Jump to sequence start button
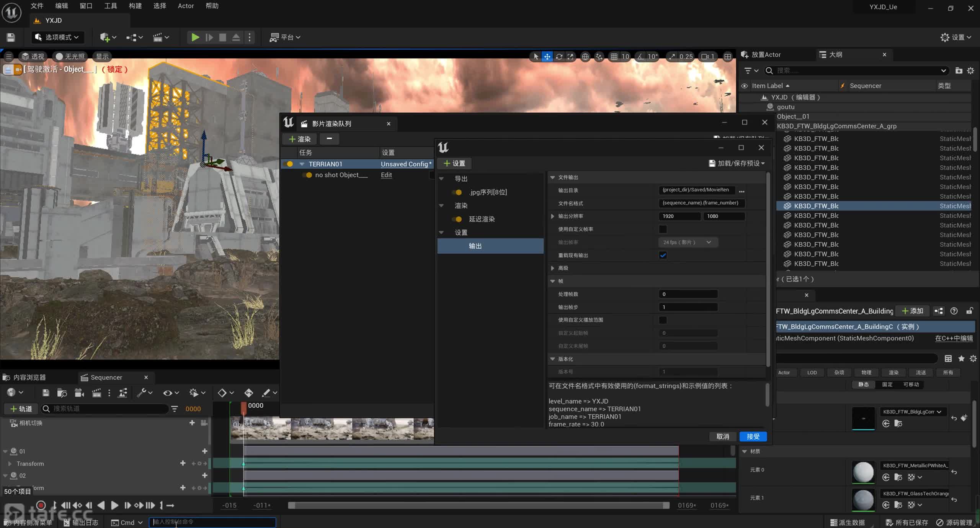This screenshot has width=980, height=528. point(65,505)
